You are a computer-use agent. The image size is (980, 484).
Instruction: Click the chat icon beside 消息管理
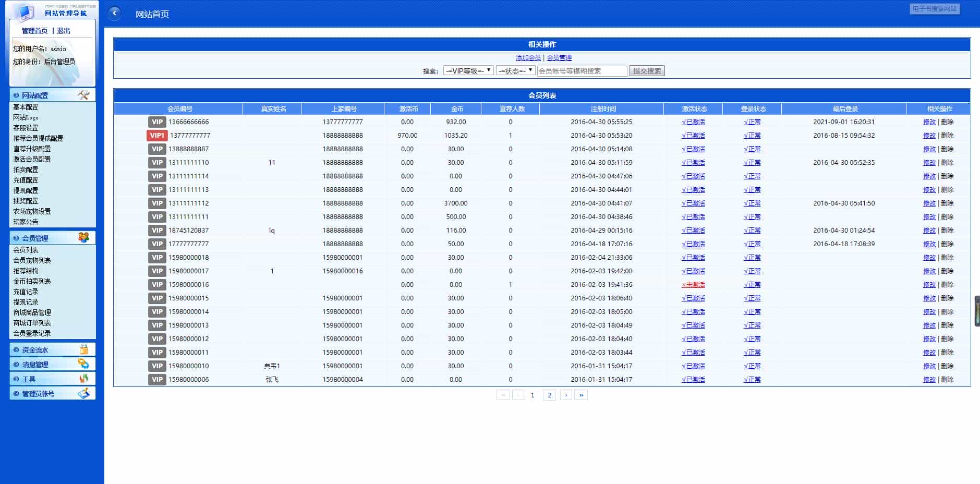[83, 364]
